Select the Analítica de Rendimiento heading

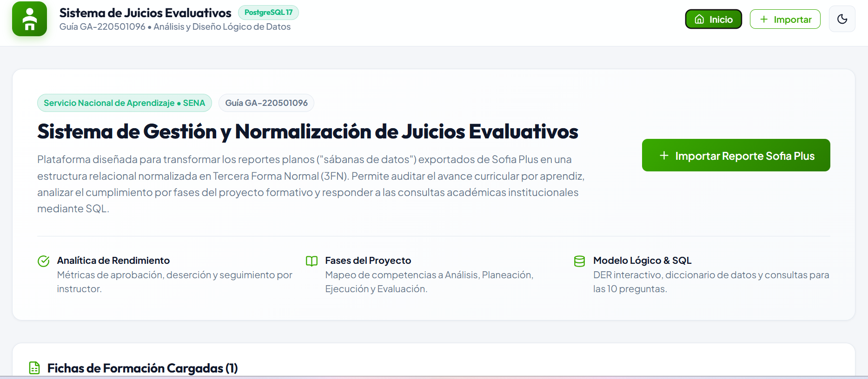click(x=113, y=261)
